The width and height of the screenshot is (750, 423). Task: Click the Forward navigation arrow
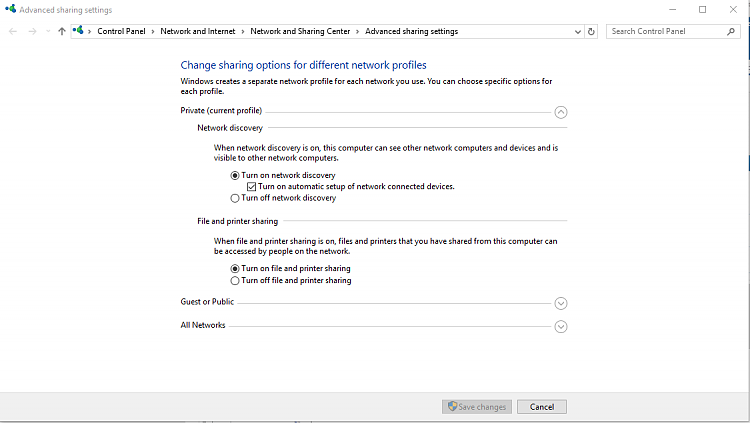32,32
